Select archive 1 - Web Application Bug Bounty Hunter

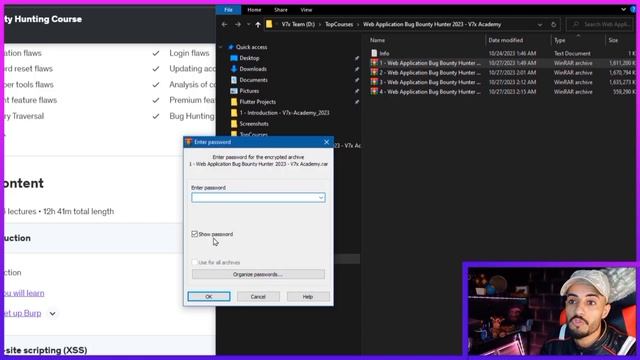click(430, 63)
